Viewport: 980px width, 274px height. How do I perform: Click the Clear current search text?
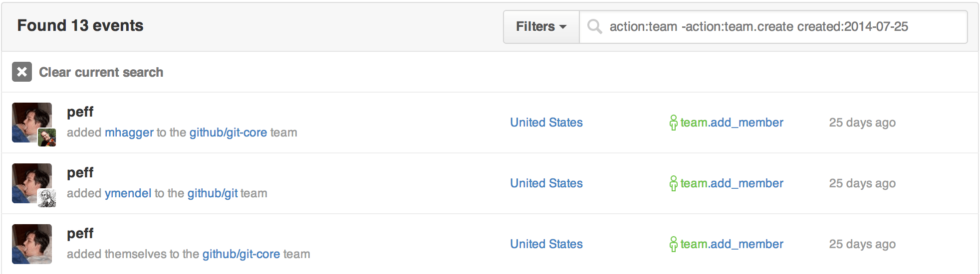(x=101, y=72)
